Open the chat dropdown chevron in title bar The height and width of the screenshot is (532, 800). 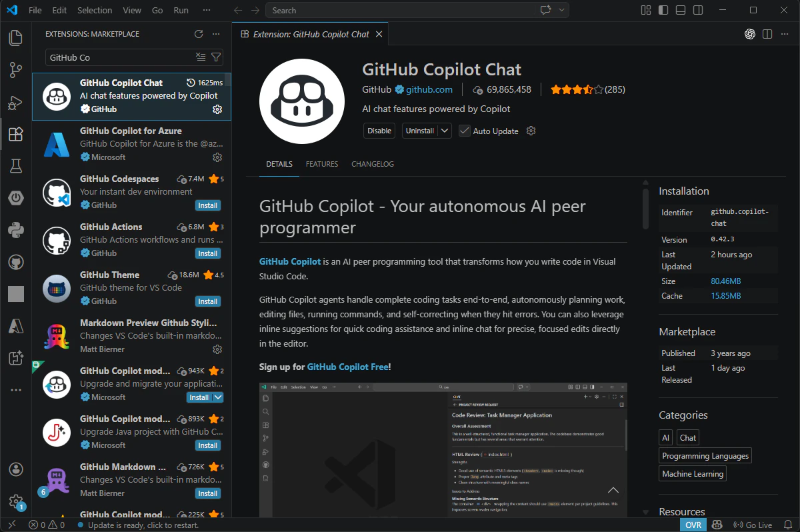pos(562,10)
